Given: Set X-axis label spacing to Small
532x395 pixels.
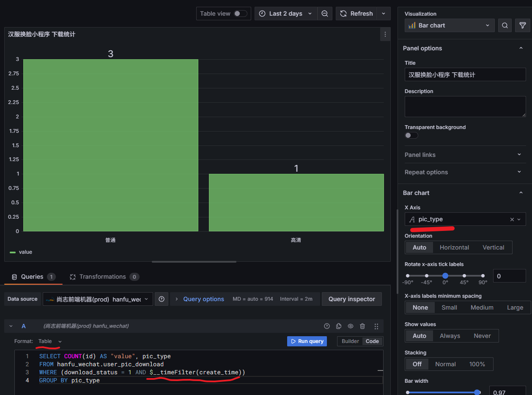Looking at the screenshot, I should pos(449,307).
